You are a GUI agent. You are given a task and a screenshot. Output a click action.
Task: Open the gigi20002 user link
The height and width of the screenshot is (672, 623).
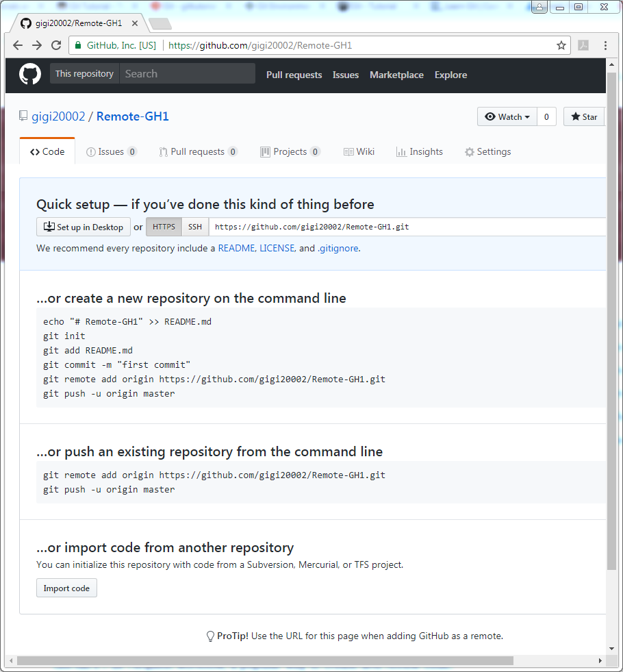pos(58,116)
